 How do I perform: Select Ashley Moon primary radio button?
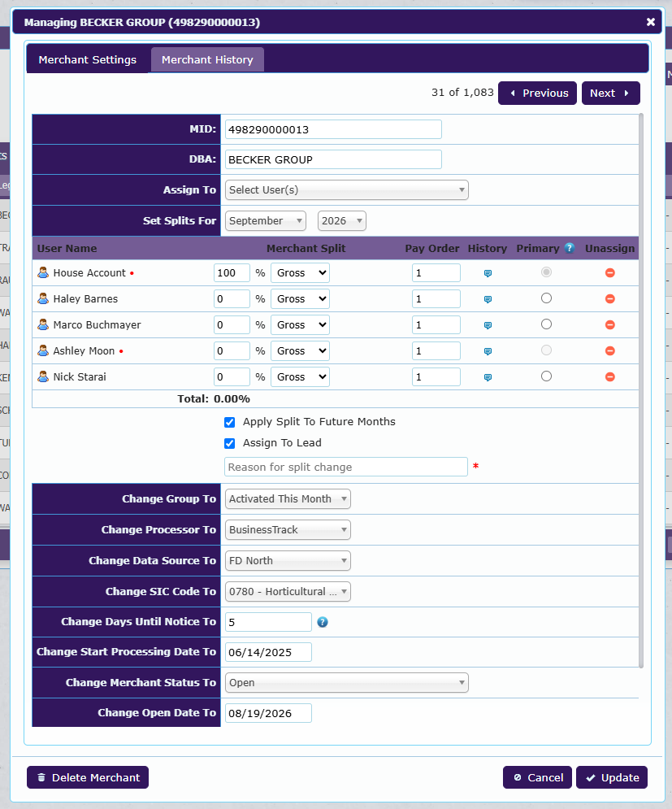(x=546, y=350)
